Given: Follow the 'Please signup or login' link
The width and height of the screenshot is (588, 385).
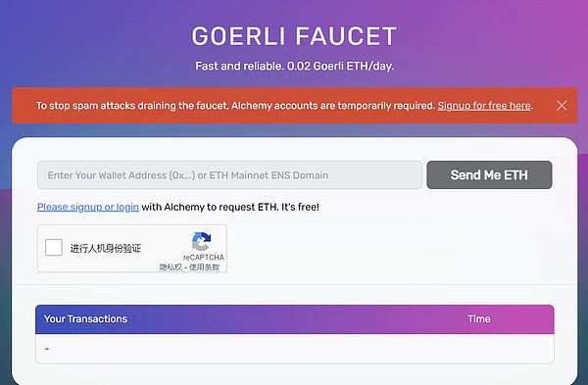Looking at the screenshot, I should coord(88,207).
